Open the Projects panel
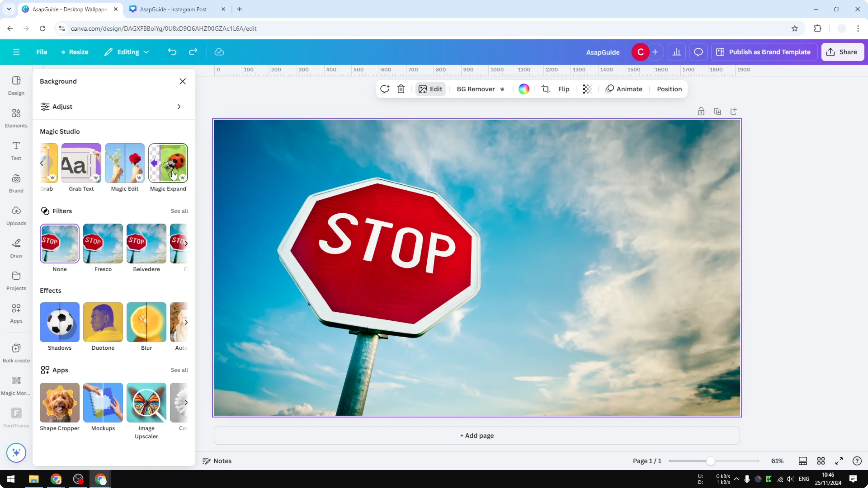Screen dimensions: 868x488 [x=16, y=280]
